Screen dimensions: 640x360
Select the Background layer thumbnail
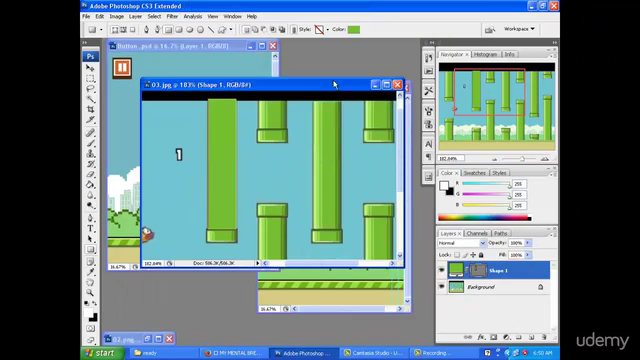click(456, 287)
